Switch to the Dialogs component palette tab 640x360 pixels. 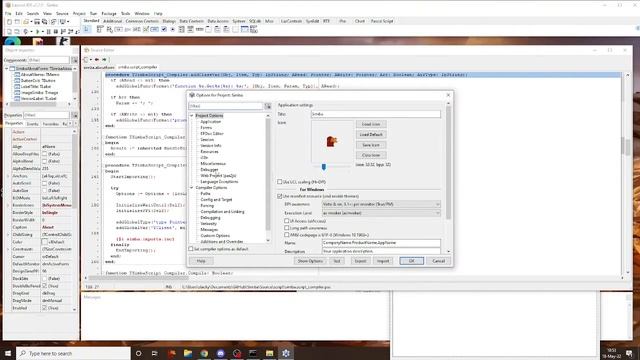tap(169, 21)
